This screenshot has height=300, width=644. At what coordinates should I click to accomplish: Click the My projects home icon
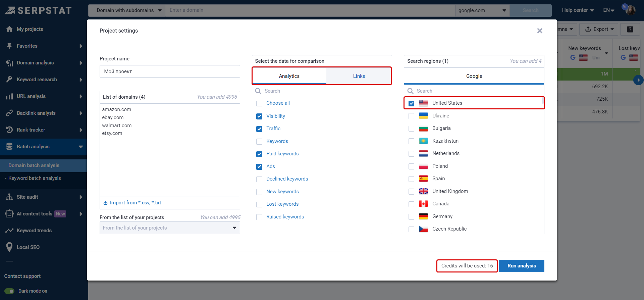[x=9, y=29]
